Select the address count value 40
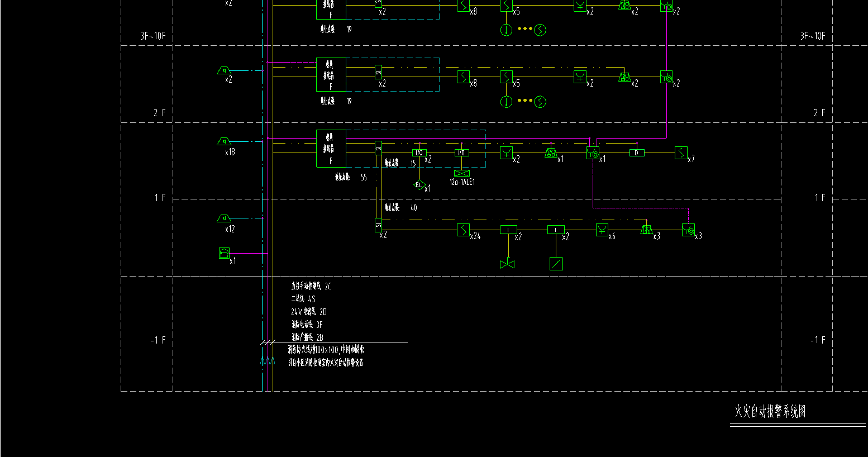The height and width of the screenshot is (457, 868). coord(414,208)
